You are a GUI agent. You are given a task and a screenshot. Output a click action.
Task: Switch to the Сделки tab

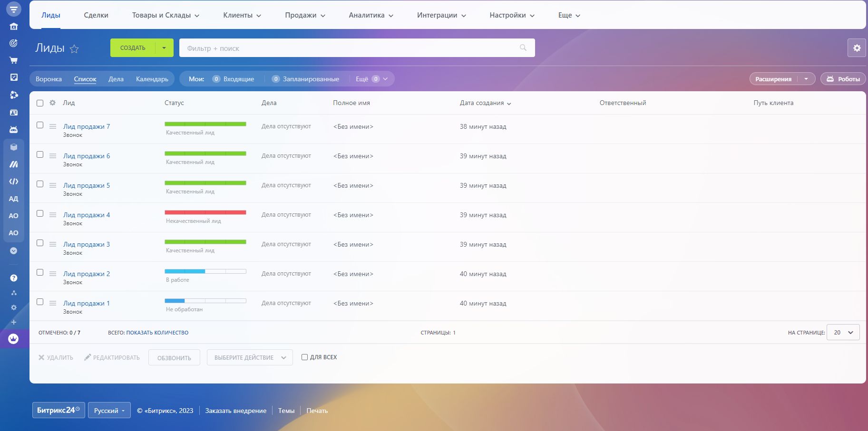(x=96, y=15)
